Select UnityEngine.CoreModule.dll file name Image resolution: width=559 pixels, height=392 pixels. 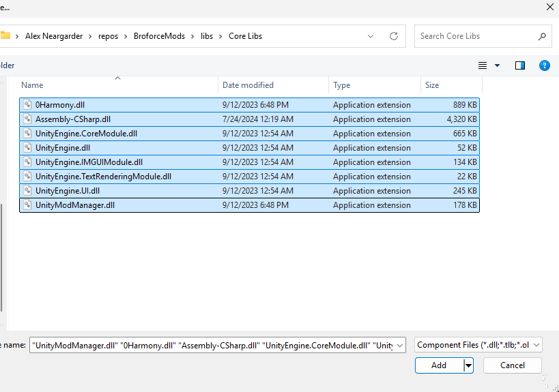pos(86,133)
